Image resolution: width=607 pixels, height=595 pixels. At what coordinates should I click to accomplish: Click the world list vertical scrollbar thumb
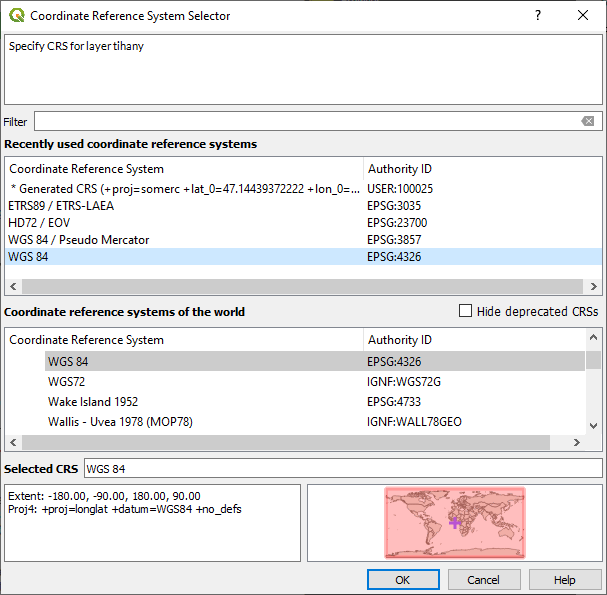(x=593, y=360)
